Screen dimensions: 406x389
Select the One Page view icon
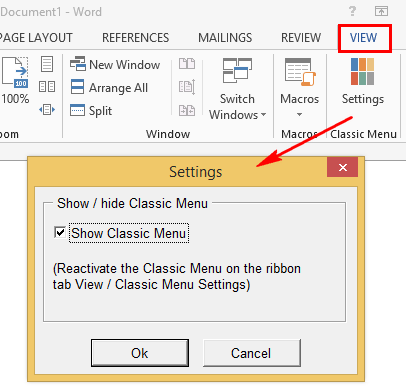coord(47,64)
